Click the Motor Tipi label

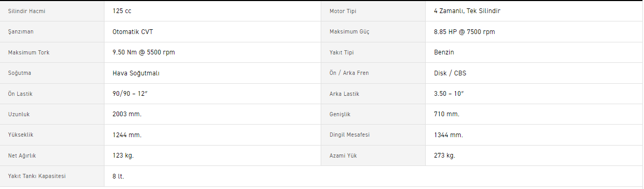(x=343, y=11)
